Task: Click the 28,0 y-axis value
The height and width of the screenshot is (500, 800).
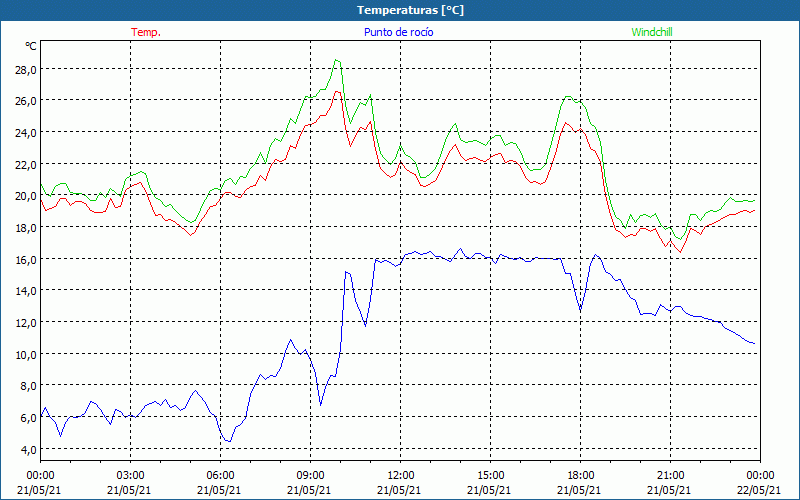Action: coord(25,70)
